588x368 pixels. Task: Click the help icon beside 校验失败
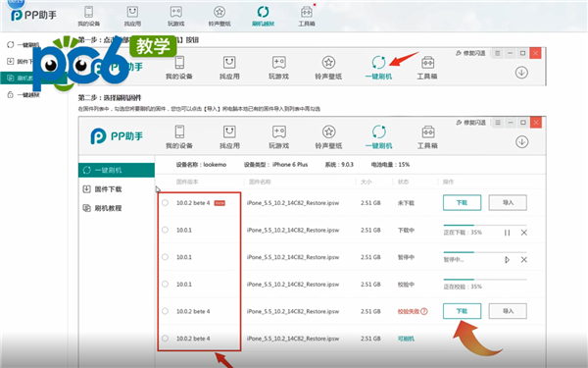pos(424,311)
